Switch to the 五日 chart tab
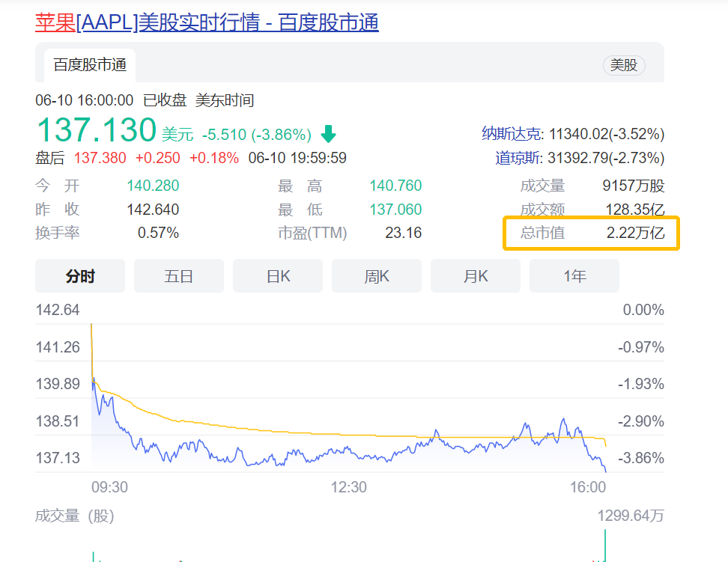Image resolution: width=728 pixels, height=562 pixels. click(x=179, y=276)
